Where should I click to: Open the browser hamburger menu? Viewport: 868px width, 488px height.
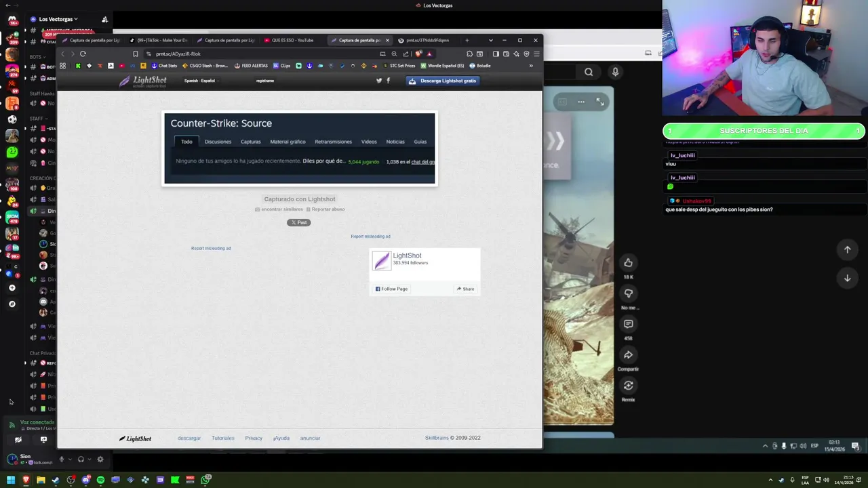coord(536,54)
